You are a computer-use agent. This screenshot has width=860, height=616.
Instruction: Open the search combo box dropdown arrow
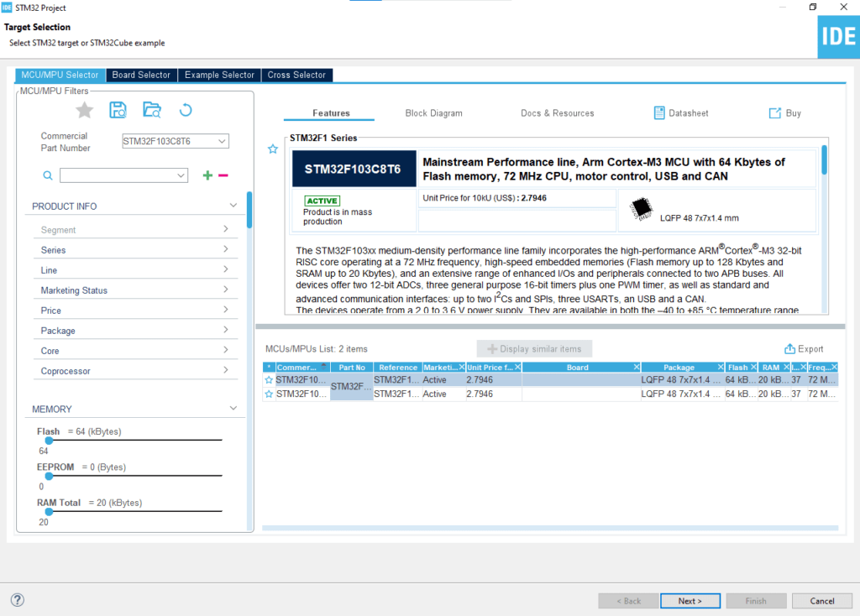[x=181, y=175]
